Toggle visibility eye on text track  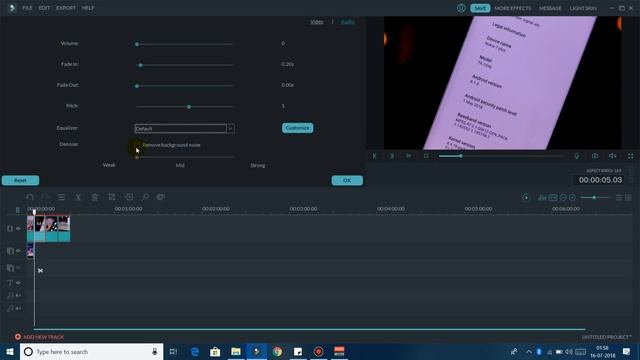18,282
